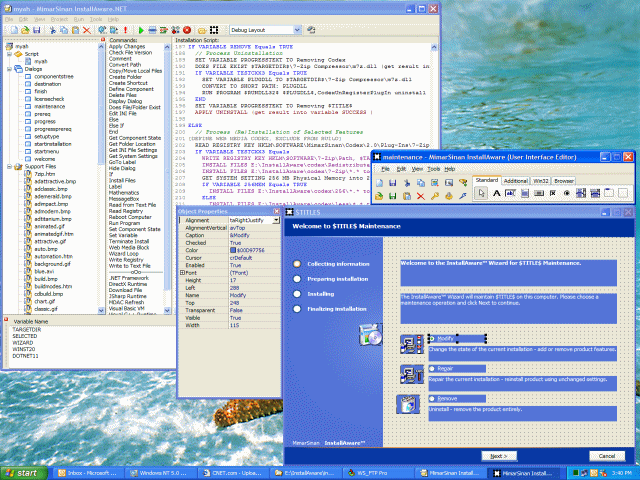Image resolution: width=640 pixels, height=480 pixels.
Task: Select the Label 'A' component in the palette
Action: pos(496,193)
